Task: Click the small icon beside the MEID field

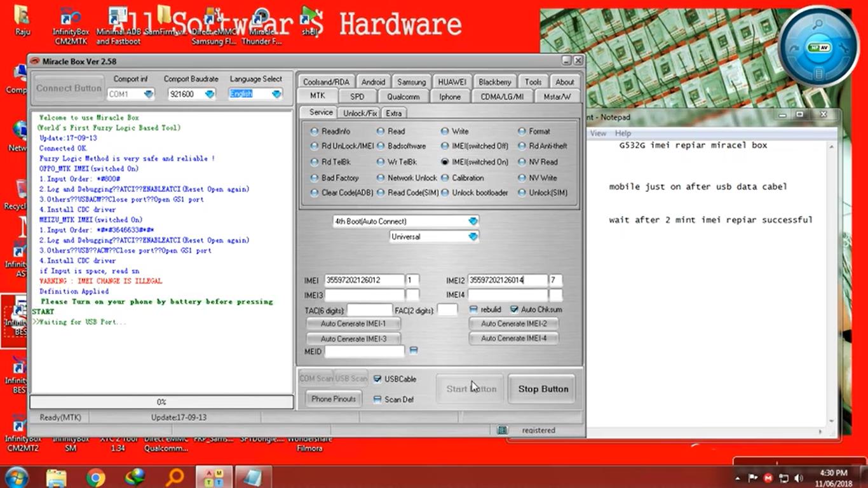Action: tap(414, 351)
